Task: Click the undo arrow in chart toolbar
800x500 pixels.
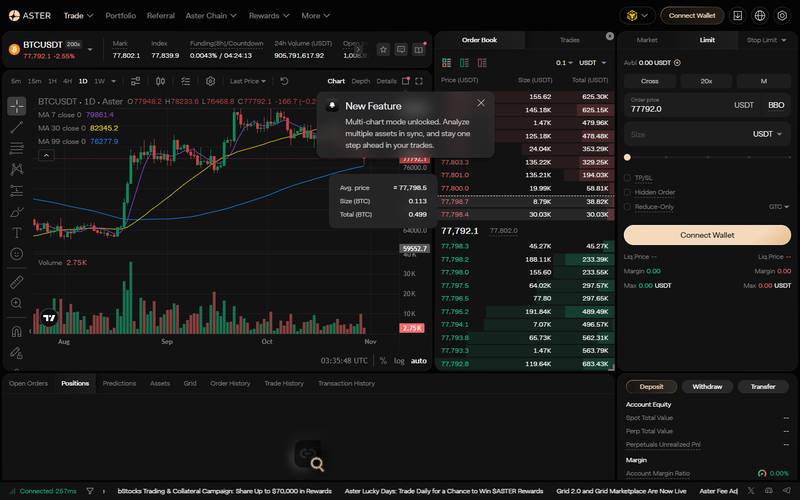Action: click(x=284, y=81)
